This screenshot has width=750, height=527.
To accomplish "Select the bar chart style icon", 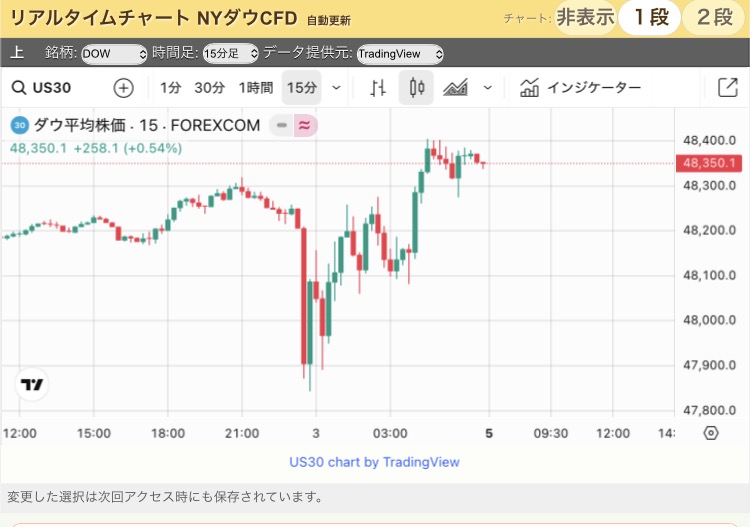I will (x=378, y=88).
